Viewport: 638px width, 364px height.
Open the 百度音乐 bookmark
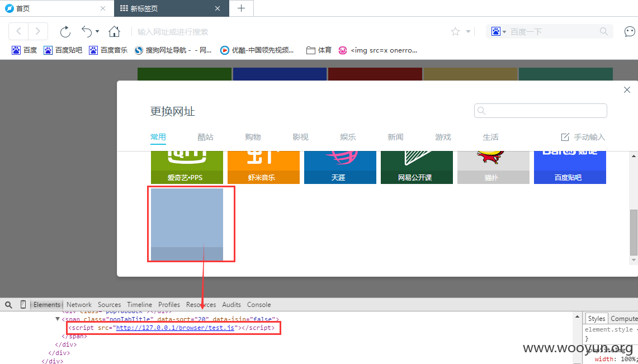coord(108,50)
